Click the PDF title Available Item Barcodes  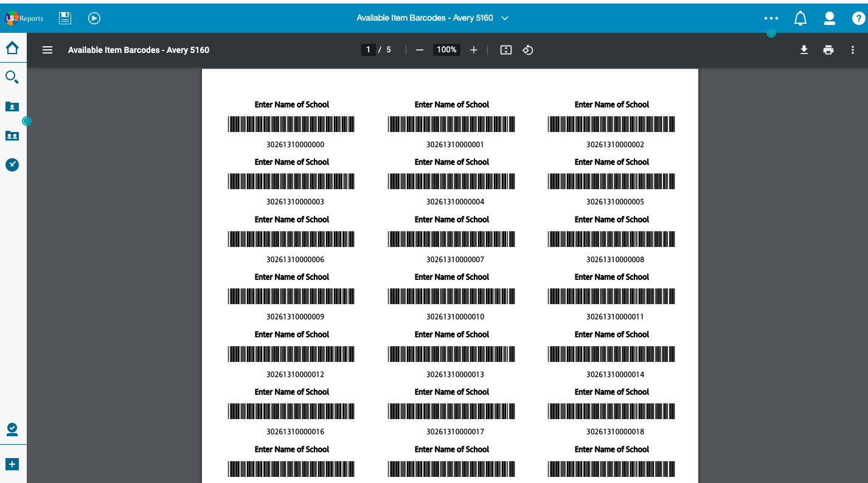pyautogui.click(x=139, y=50)
